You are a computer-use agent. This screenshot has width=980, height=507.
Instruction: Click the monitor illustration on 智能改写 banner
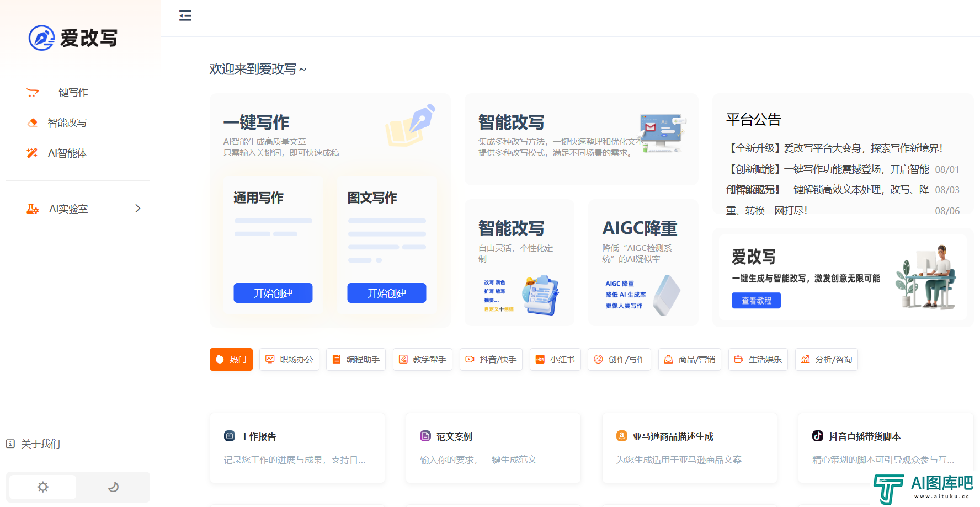tap(662, 132)
